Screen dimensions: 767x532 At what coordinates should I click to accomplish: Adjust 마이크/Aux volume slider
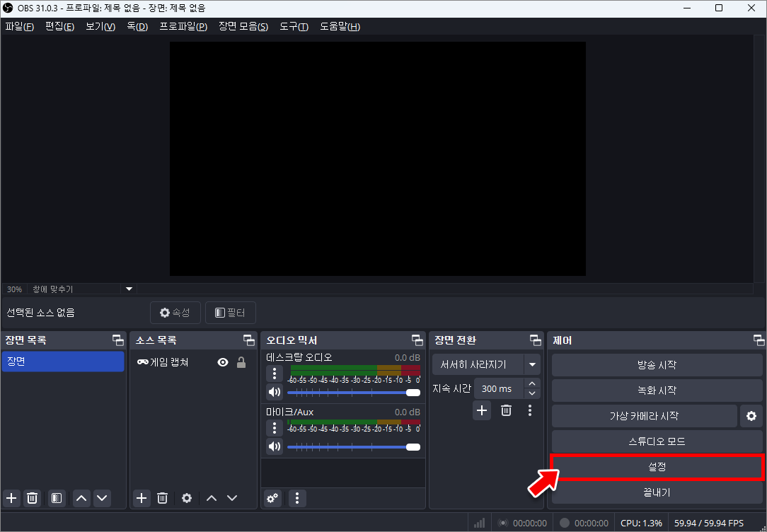(354, 447)
